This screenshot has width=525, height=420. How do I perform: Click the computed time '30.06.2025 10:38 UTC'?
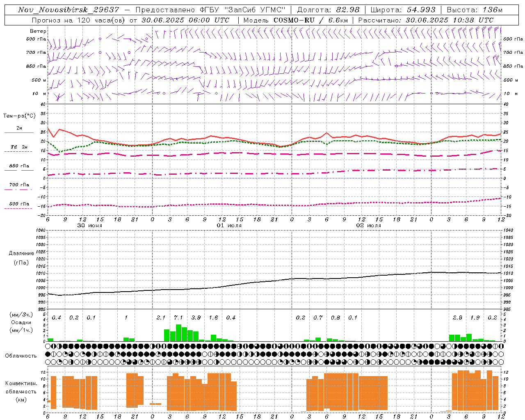[450, 20]
